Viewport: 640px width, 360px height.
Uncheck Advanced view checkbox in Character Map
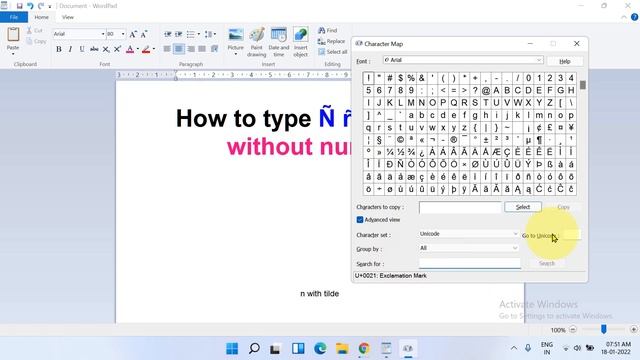[x=360, y=220]
